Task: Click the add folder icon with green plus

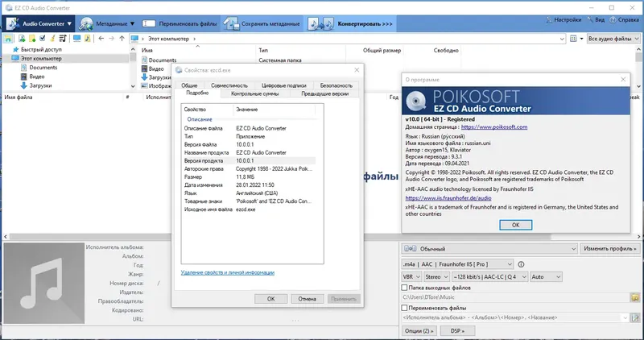Action: 32,39
